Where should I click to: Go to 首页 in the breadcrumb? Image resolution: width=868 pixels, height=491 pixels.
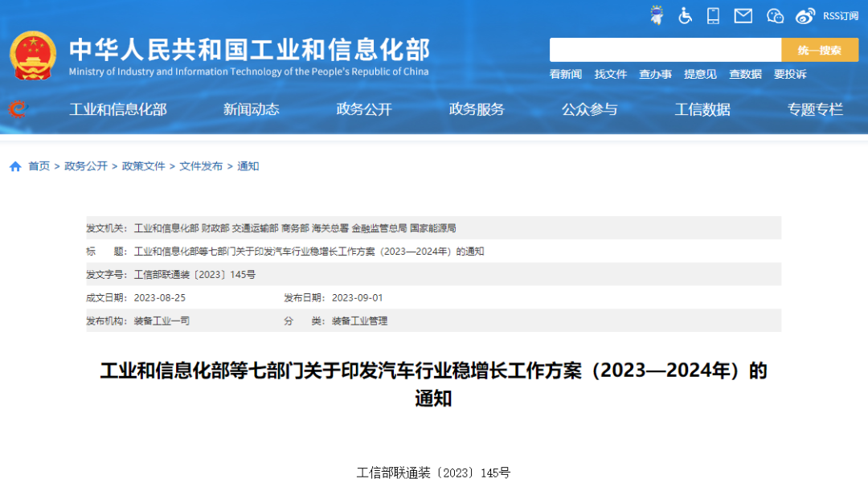[39, 166]
